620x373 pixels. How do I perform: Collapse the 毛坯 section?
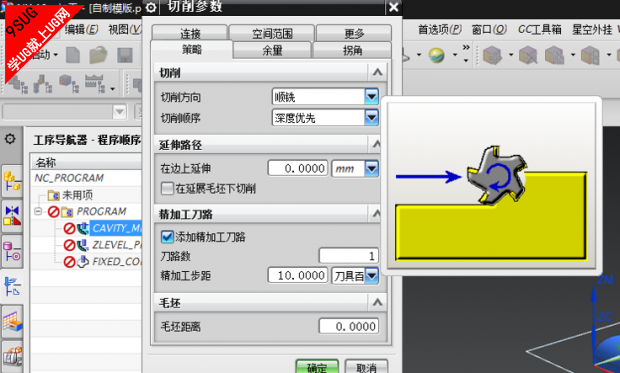[377, 302]
